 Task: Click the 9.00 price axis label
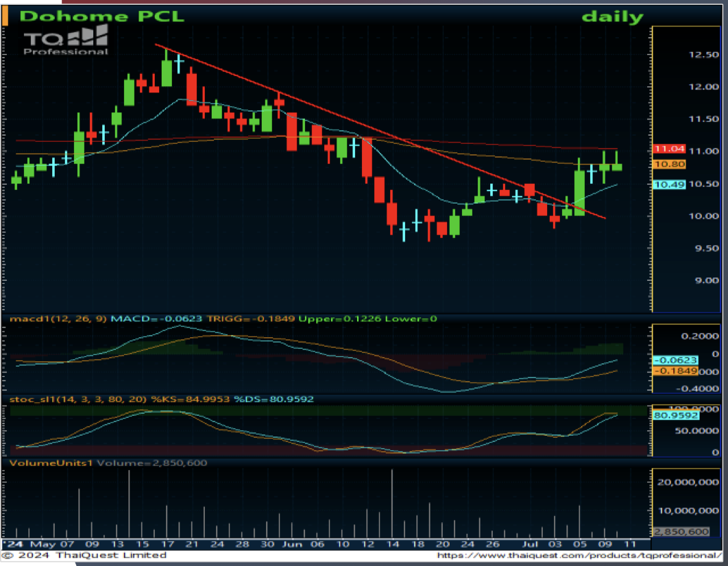coord(707,280)
